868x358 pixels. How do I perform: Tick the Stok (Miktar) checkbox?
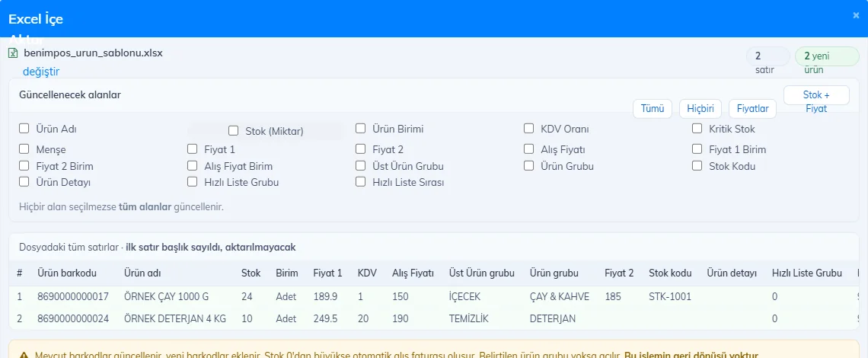point(234,131)
